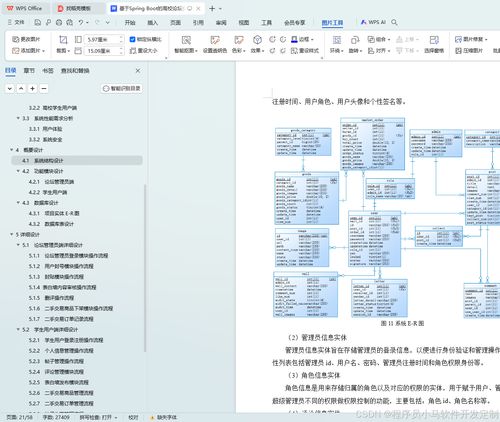500x422 pixels.
Task: Click the Reset Size (重设大小) button
Action: pos(143,51)
